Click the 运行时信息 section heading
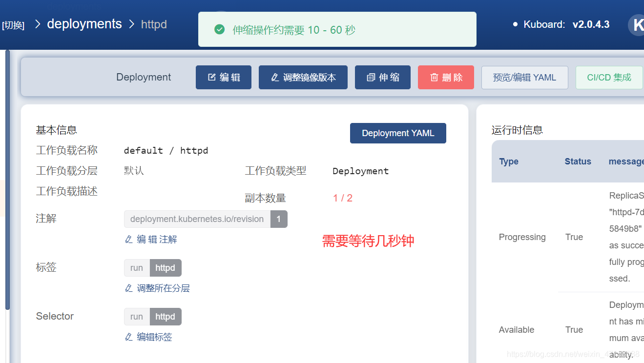 click(x=517, y=130)
